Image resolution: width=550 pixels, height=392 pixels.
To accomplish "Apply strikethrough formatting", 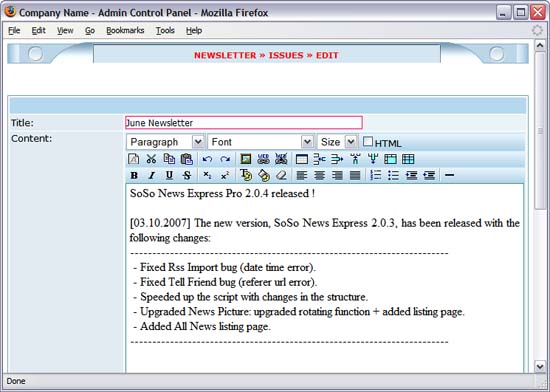I will coord(187,175).
